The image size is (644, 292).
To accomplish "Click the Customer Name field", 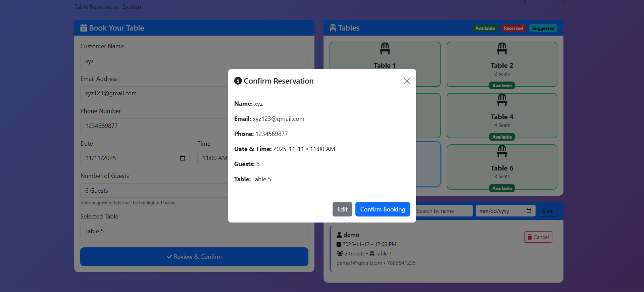I will (x=194, y=61).
